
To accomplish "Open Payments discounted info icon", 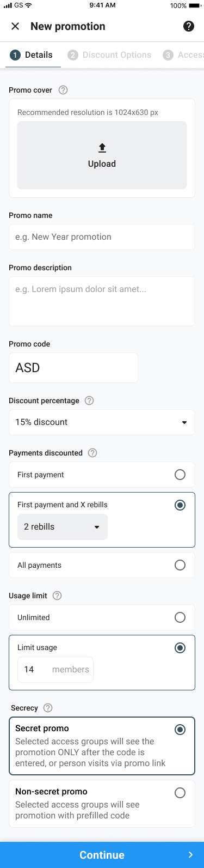I will click(x=92, y=453).
